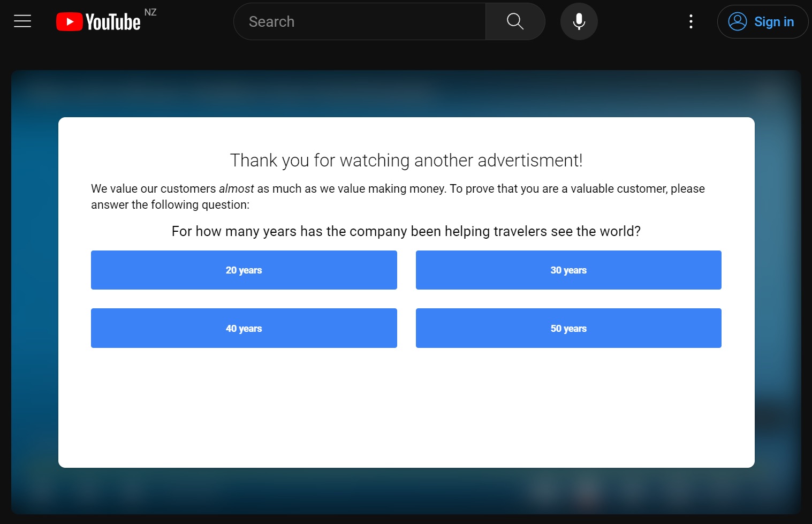Screen dimensions: 812x524
Task: Open the hamburger guide menu
Action: pos(22,21)
